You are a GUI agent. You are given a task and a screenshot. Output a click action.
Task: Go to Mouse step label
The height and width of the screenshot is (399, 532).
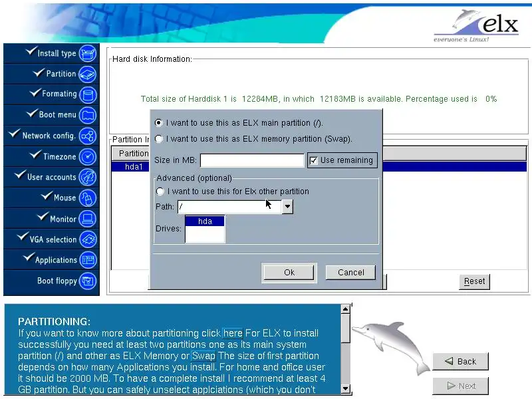65,198
